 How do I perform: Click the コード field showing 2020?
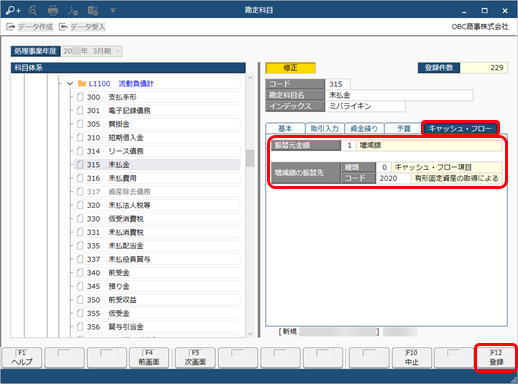[394, 178]
